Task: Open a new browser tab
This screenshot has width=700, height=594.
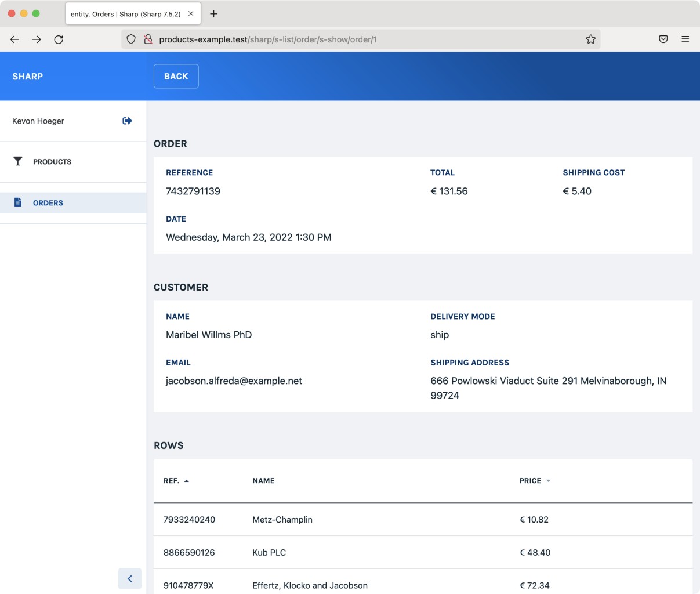Action: [214, 14]
